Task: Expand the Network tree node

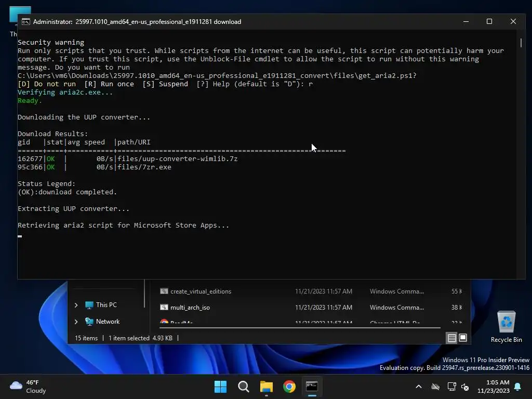Action: coord(76,322)
